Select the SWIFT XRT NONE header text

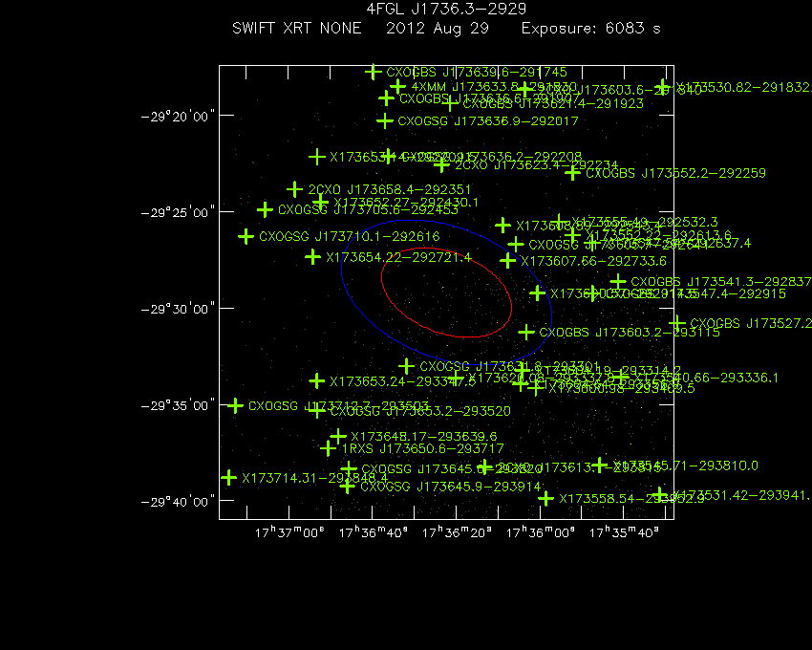pyautogui.click(x=297, y=28)
